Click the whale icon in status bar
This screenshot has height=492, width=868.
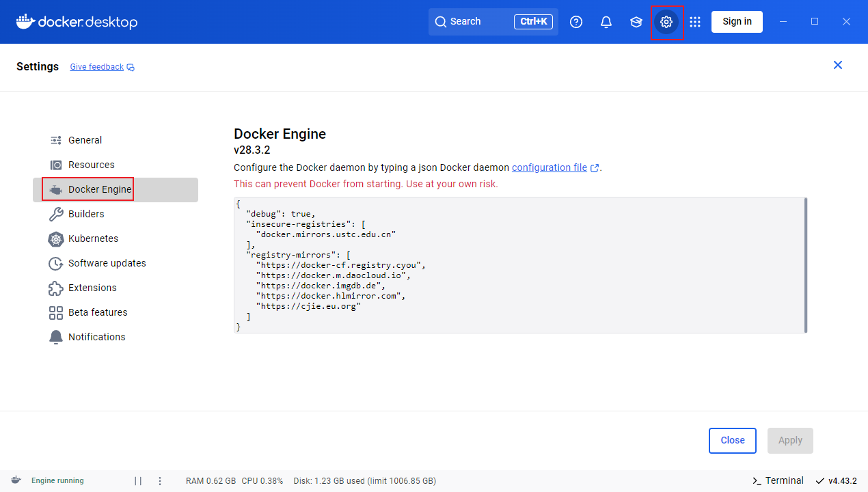pyautogui.click(x=16, y=480)
